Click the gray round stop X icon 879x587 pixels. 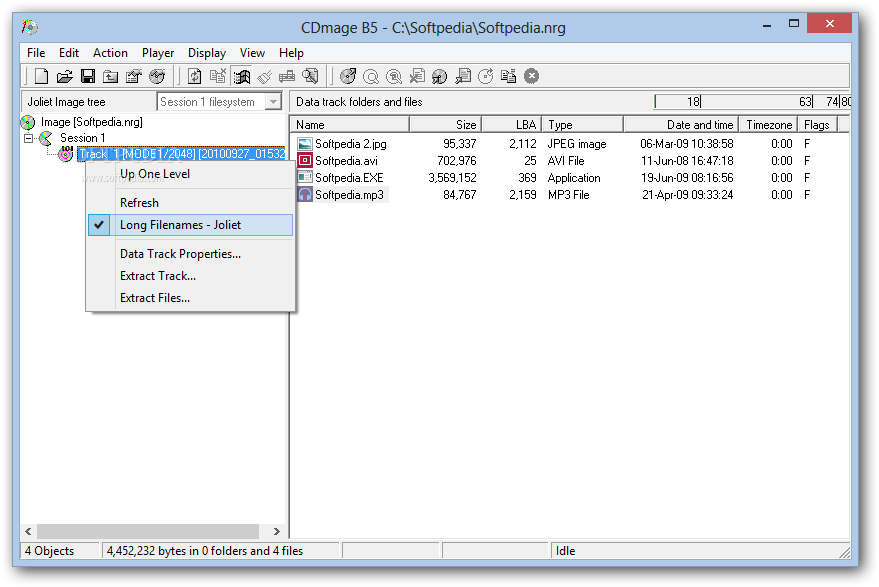coord(531,76)
